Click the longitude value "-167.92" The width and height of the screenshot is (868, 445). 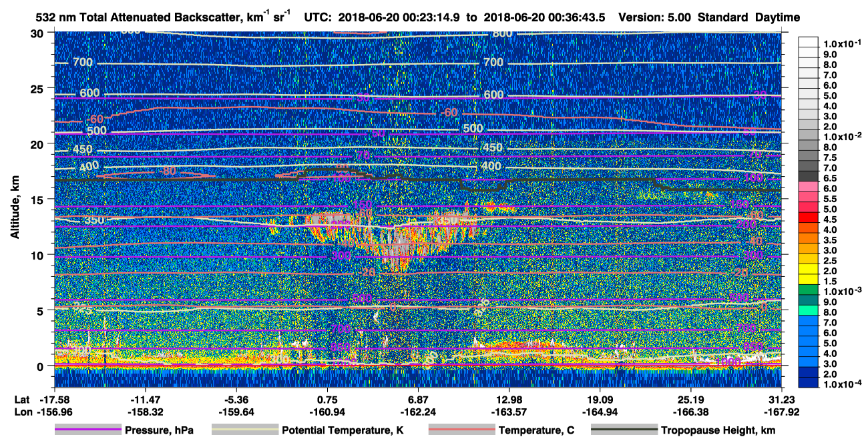coord(781,411)
